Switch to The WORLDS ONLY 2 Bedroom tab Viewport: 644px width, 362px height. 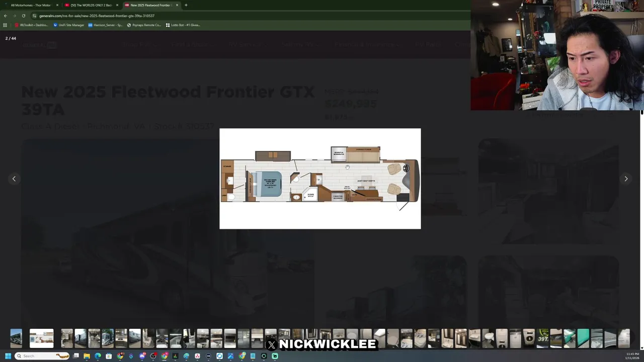tap(91, 5)
